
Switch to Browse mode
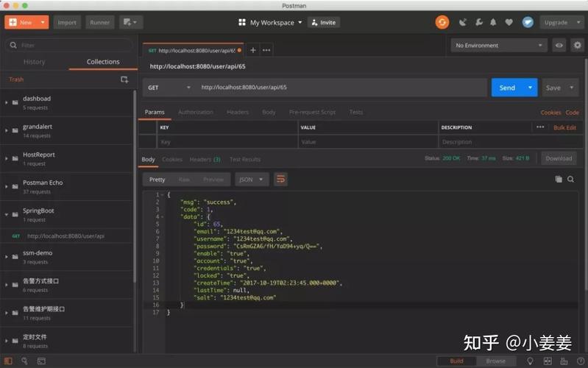495,361
